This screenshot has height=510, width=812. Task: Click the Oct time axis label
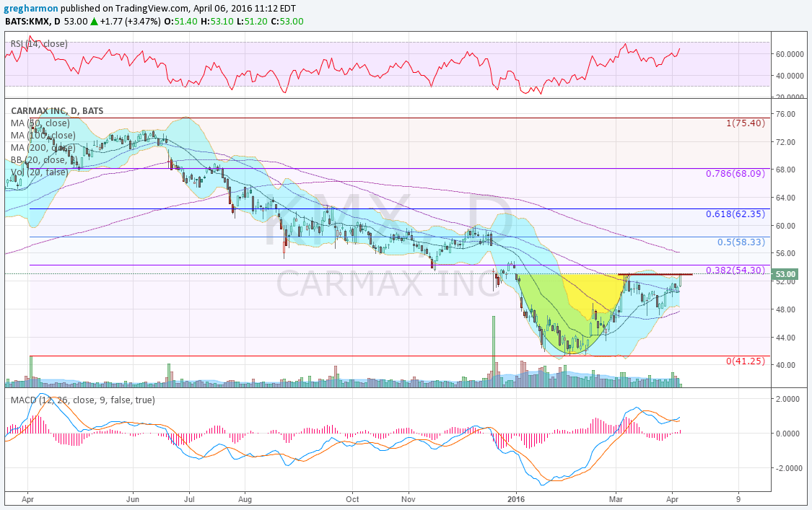353,500
